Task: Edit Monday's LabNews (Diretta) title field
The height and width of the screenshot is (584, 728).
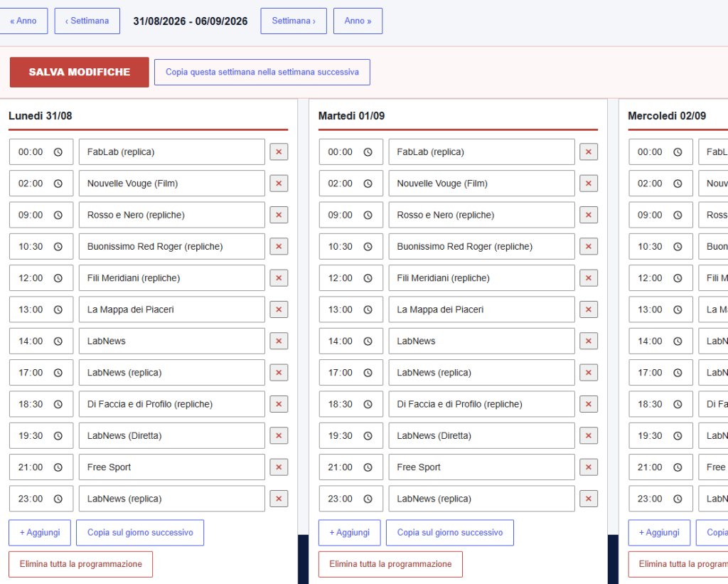Action: 172,435
